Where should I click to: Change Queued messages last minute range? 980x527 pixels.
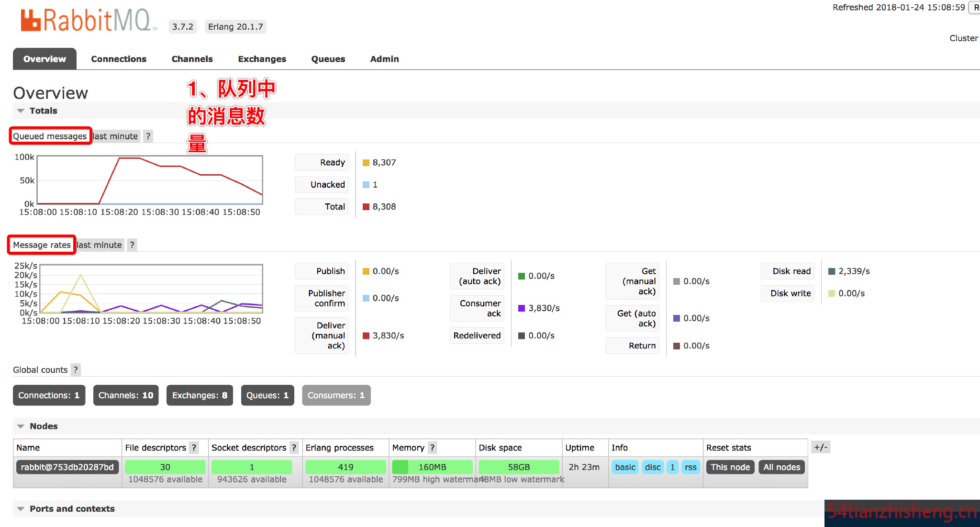click(x=115, y=136)
